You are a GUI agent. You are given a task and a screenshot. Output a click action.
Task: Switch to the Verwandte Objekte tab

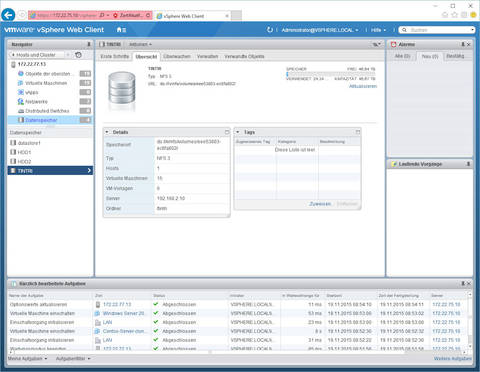pyautogui.click(x=244, y=56)
